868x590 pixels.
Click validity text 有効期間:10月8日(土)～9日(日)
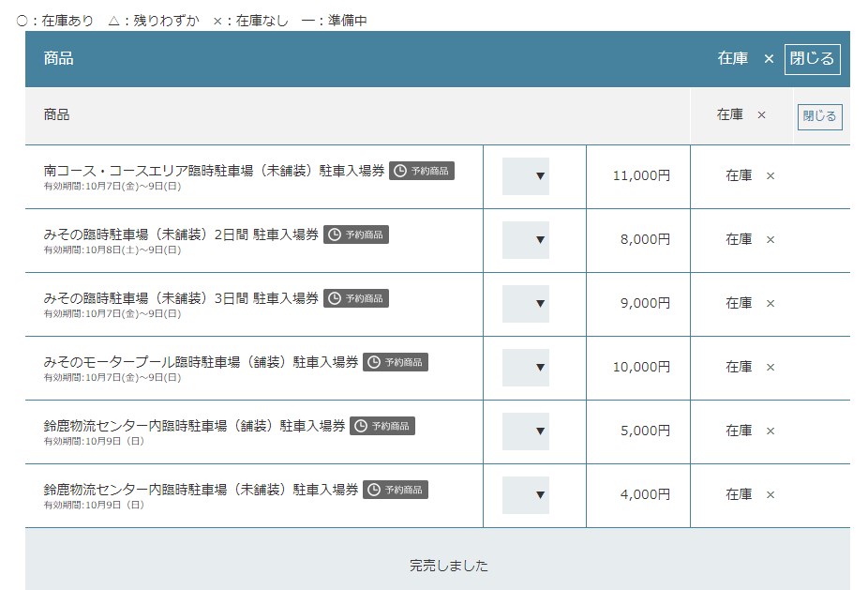(112, 250)
